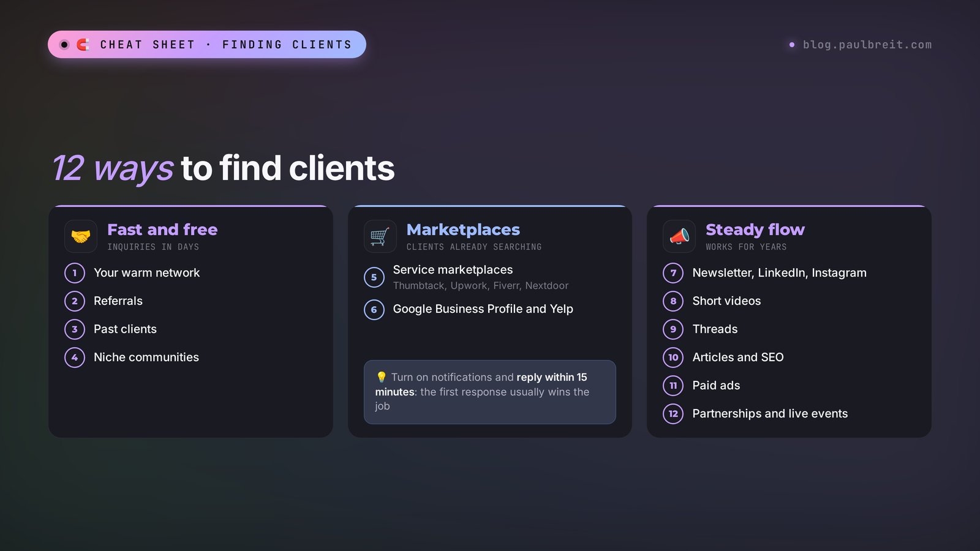This screenshot has height=551, width=980.
Task: Click the shopping cart icon beside Marketplaces
Action: click(380, 236)
